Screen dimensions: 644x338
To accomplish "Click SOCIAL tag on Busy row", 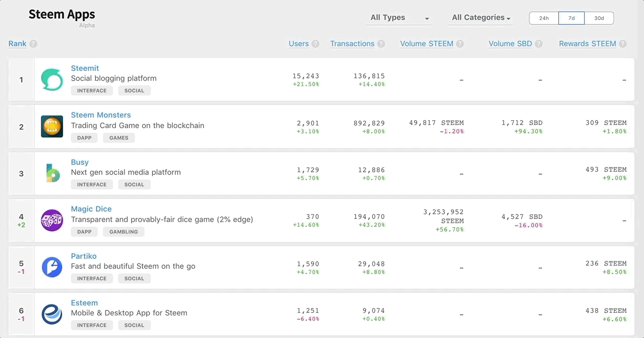I will tap(134, 185).
